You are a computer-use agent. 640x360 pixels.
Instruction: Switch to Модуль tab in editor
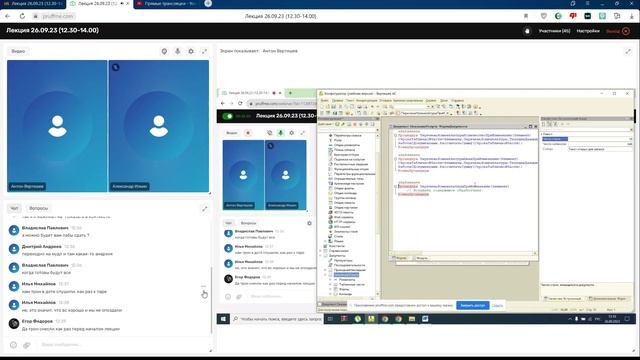coord(422,258)
